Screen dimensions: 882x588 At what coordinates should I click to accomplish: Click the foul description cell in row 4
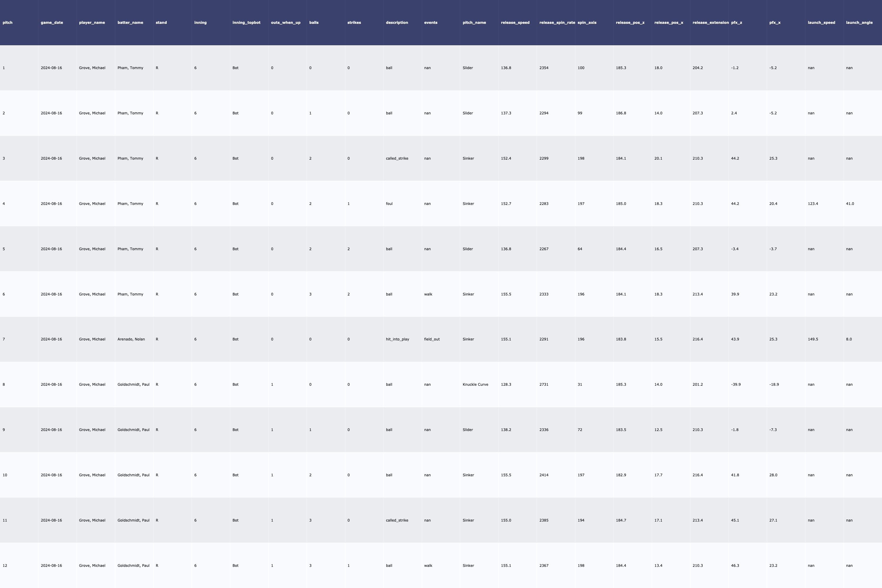click(x=389, y=204)
